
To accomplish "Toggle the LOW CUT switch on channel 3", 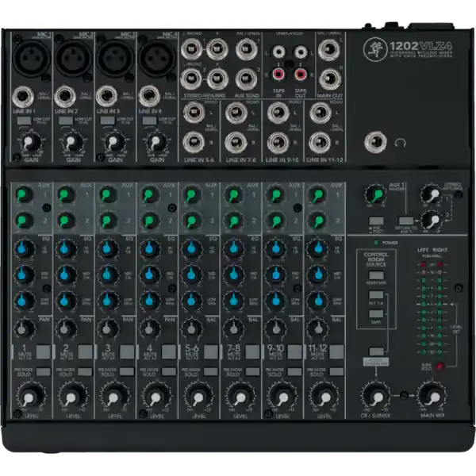I will coord(107,121).
